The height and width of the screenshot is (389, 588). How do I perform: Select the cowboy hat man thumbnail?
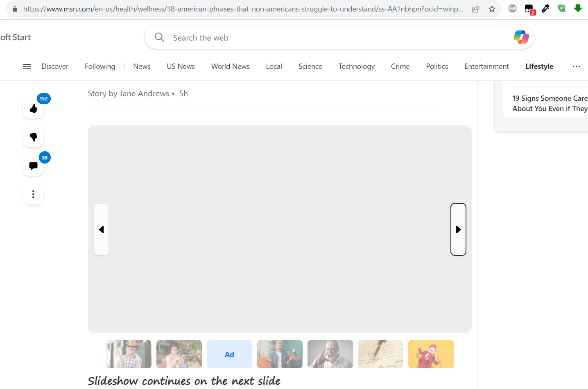129,354
